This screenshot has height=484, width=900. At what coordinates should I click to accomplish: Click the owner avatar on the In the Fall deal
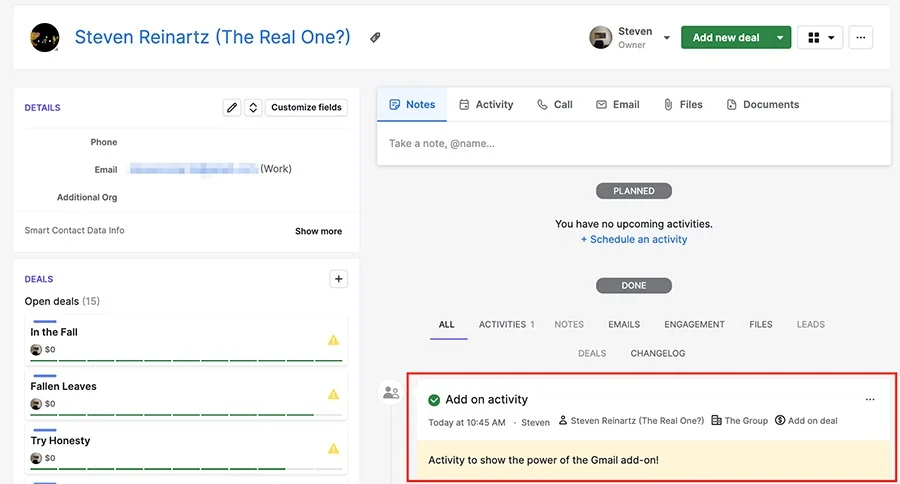pos(36,350)
